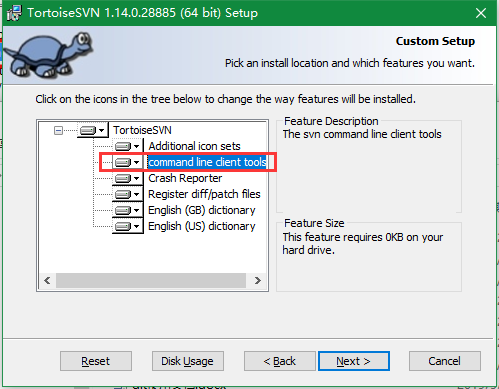Click the Next button
Image resolution: width=499 pixels, height=389 pixels.
click(x=354, y=361)
